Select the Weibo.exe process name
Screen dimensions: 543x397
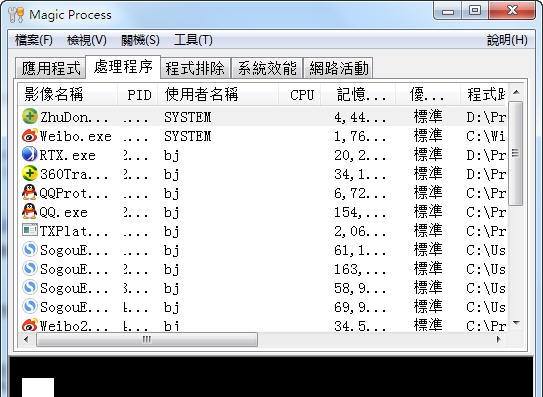click(75, 136)
